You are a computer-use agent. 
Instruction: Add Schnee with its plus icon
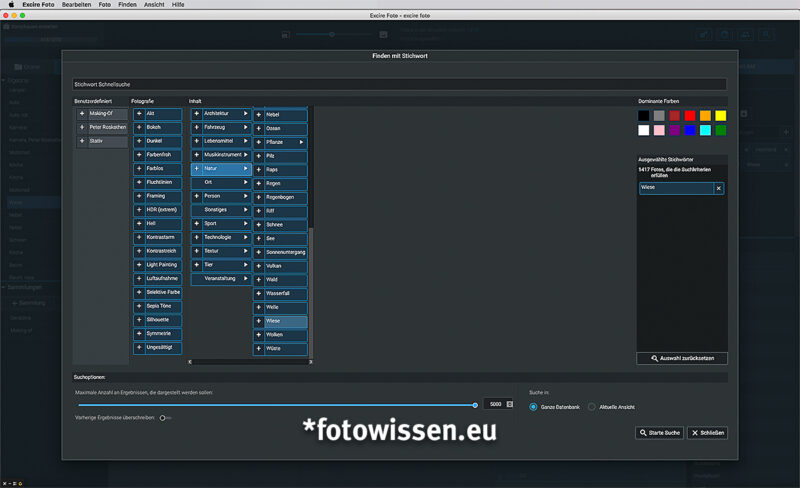(x=259, y=225)
